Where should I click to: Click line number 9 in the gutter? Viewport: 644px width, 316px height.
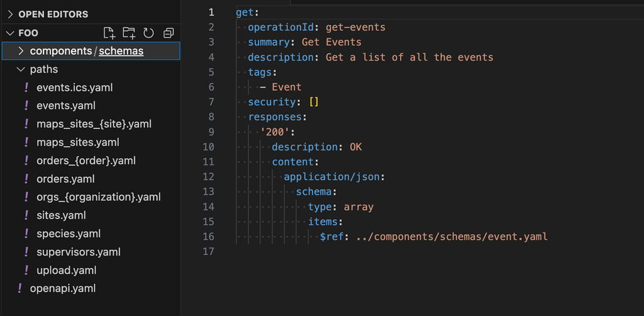211,132
